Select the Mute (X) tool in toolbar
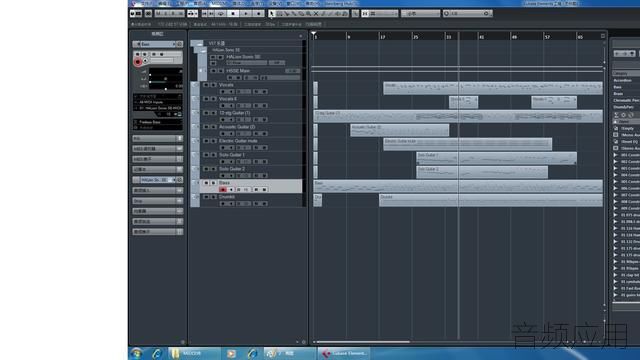Image resolution: width=640 pixels, height=360 pixels. (316, 13)
